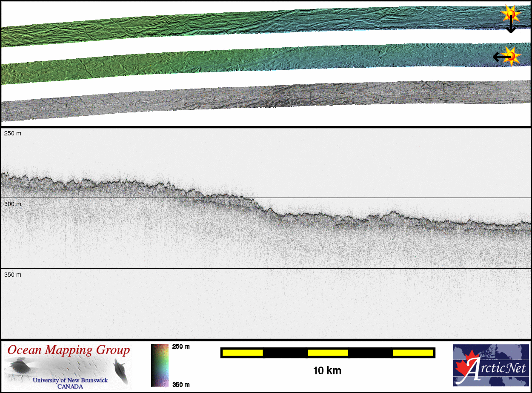Click the leftmost yellow segment of scale bar
The image size is (532, 393).
click(243, 353)
